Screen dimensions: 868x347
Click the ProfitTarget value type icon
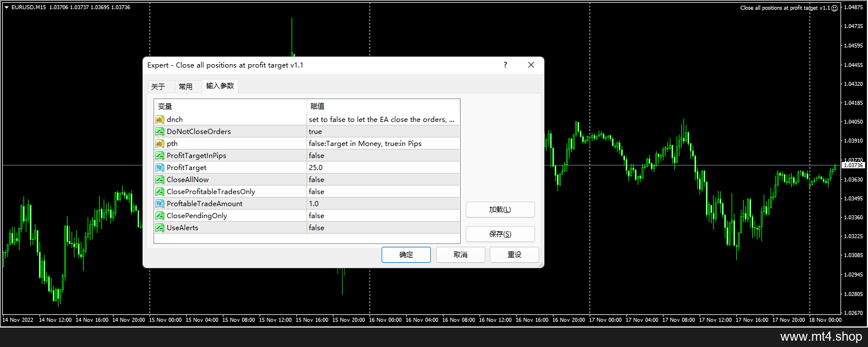[160, 168]
